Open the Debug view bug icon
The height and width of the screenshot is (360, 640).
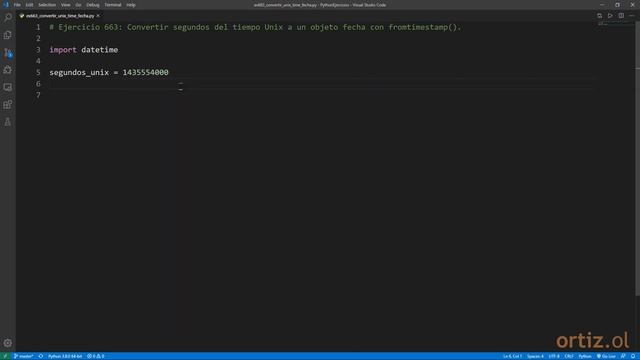8,70
